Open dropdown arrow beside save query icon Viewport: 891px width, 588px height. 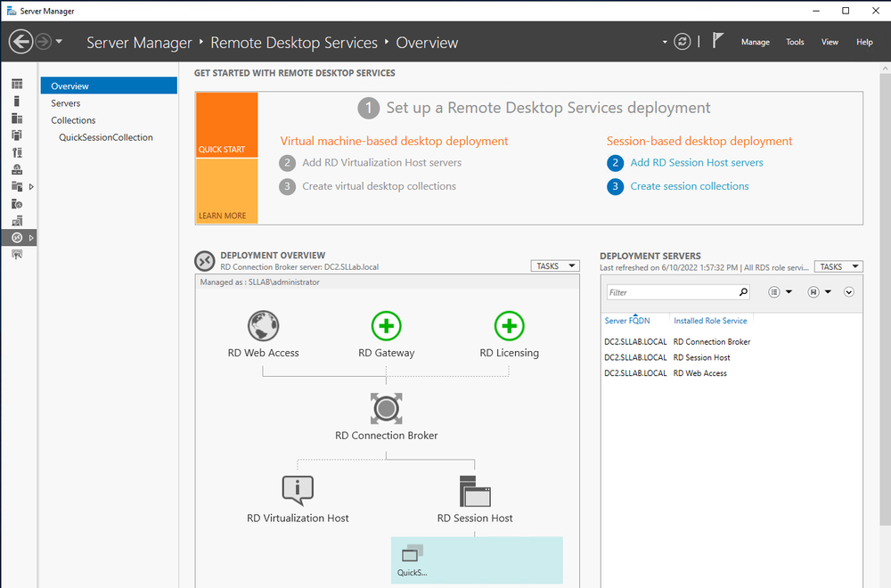828,292
